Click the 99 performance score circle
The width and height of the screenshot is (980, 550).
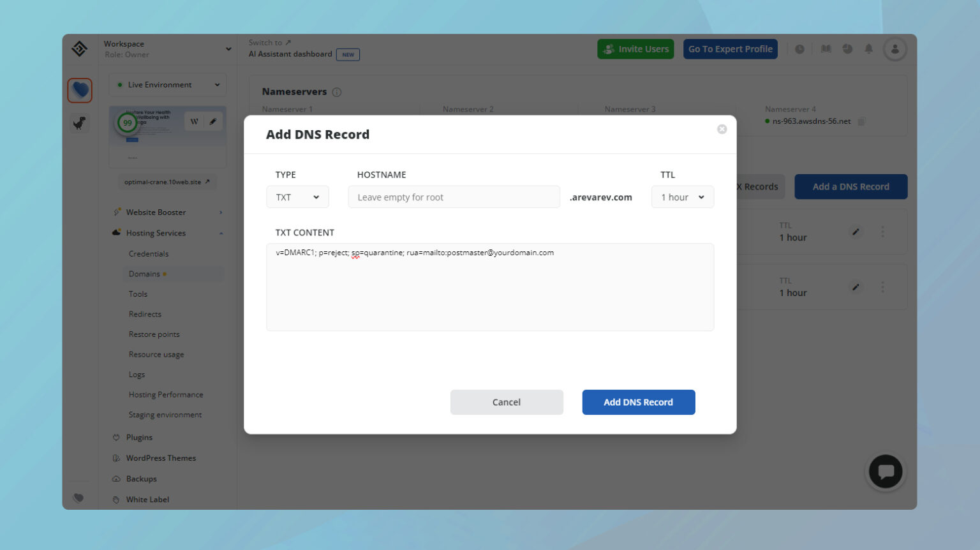pyautogui.click(x=127, y=121)
